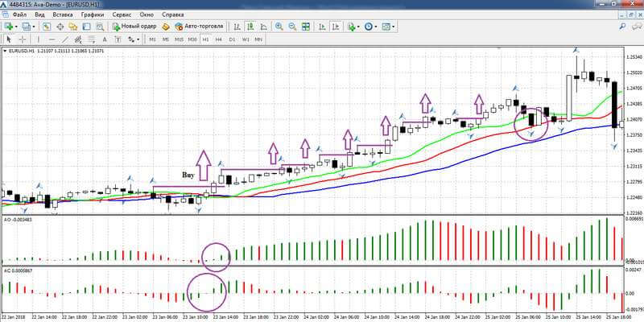Select the arrow objects tool
Screen dimensions: 644x322
[x=131, y=39]
